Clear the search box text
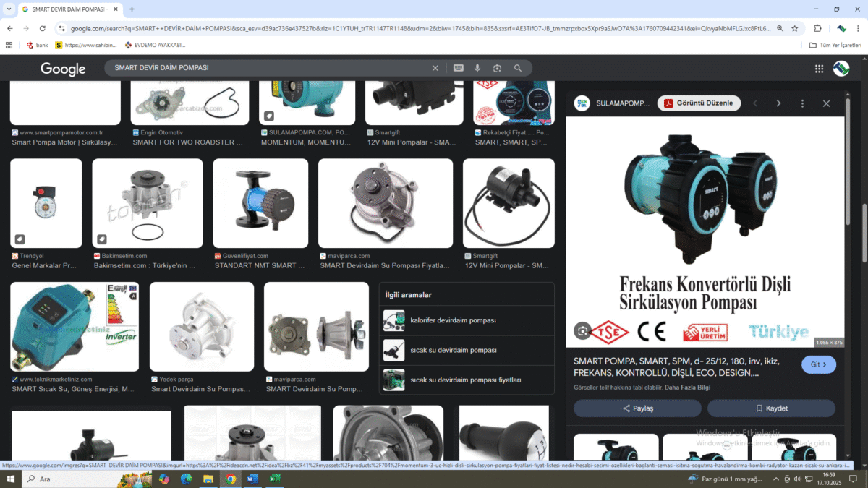Image resolution: width=868 pixels, height=488 pixels. 435,68
